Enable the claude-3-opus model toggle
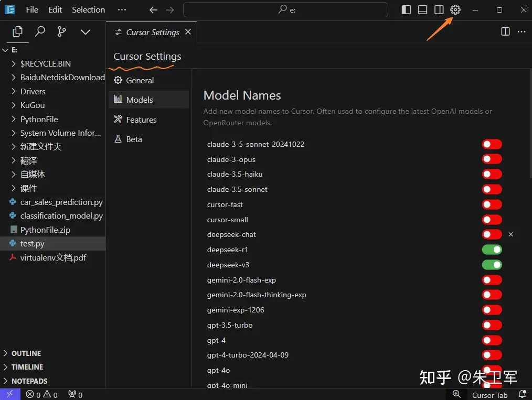The width and height of the screenshot is (532, 400). click(492, 159)
